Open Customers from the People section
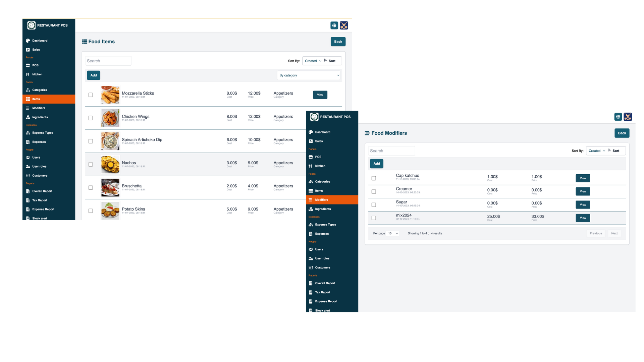The width and height of the screenshot is (644, 362). pos(40,175)
